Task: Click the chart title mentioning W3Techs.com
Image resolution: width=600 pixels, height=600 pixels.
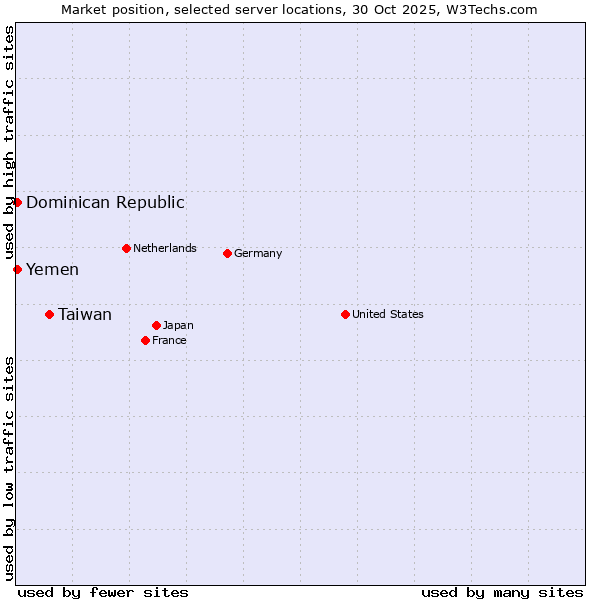Action: point(299,9)
